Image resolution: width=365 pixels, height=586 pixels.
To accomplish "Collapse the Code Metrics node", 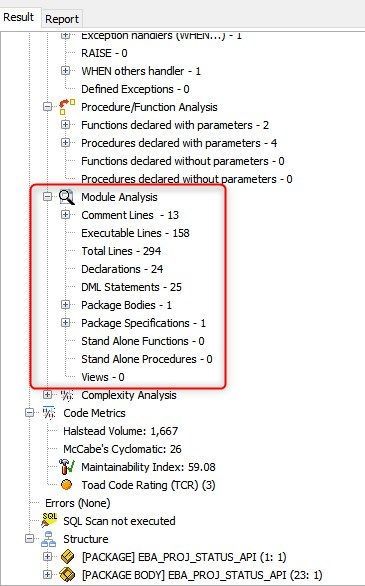I will 30,413.
